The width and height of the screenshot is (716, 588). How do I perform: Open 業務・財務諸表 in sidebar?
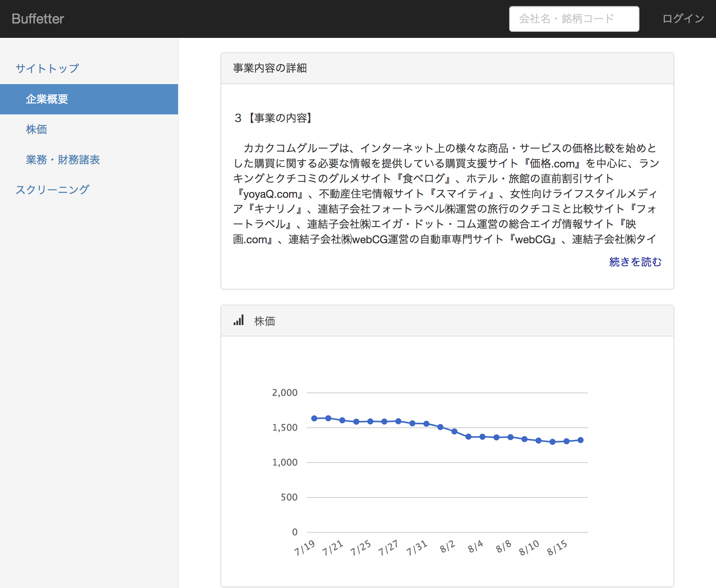pyautogui.click(x=63, y=160)
